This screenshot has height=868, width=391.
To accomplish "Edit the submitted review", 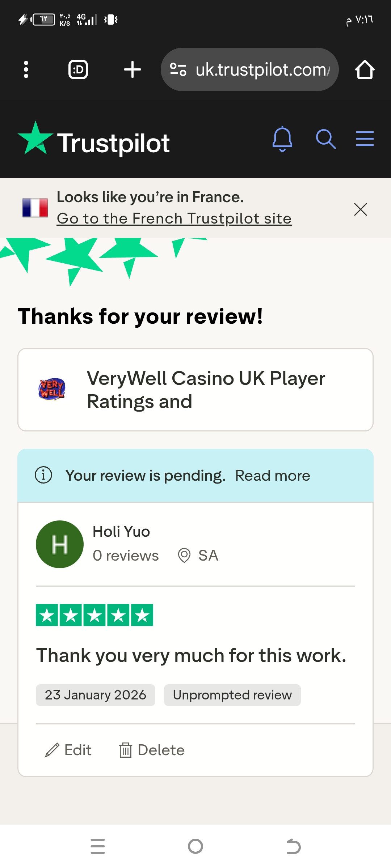I will [68, 750].
